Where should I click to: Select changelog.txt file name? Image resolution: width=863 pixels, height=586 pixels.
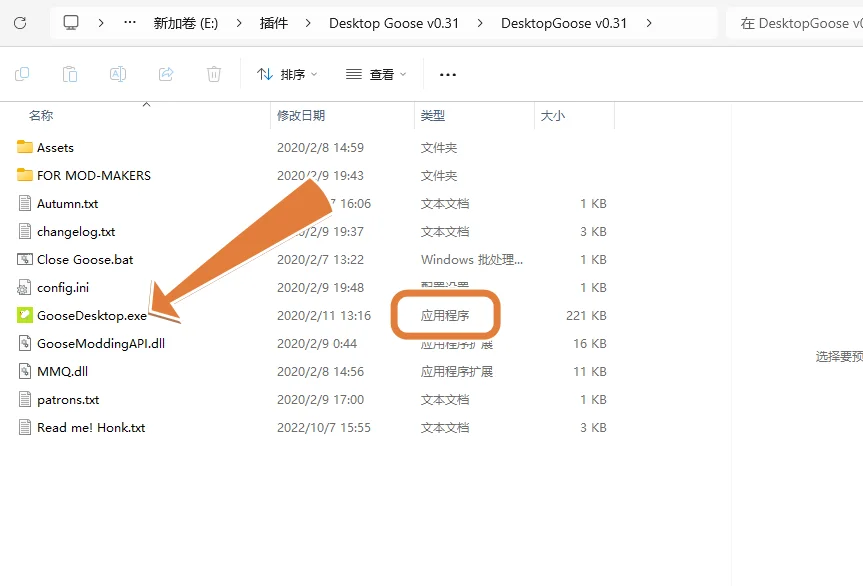[76, 232]
